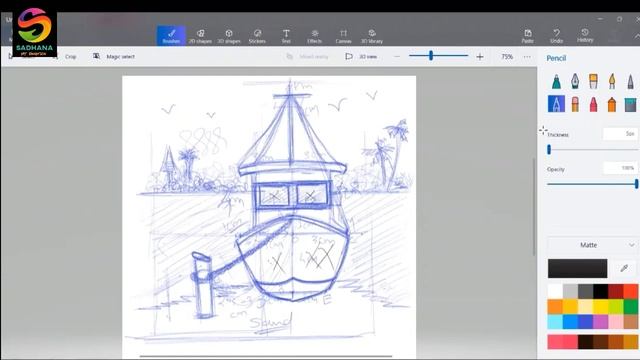Click the eyedropper color picker
Screen dimensions: 640x360
click(624, 268)
